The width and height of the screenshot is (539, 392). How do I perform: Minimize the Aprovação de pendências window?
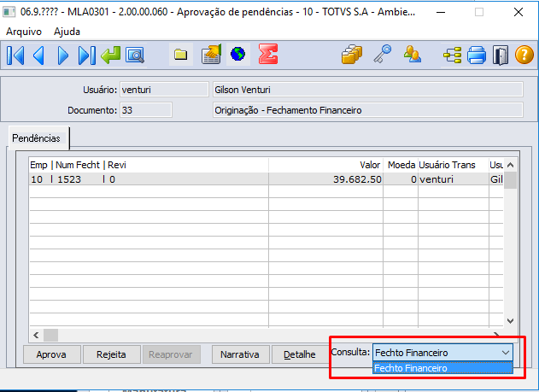coord(441,12)
